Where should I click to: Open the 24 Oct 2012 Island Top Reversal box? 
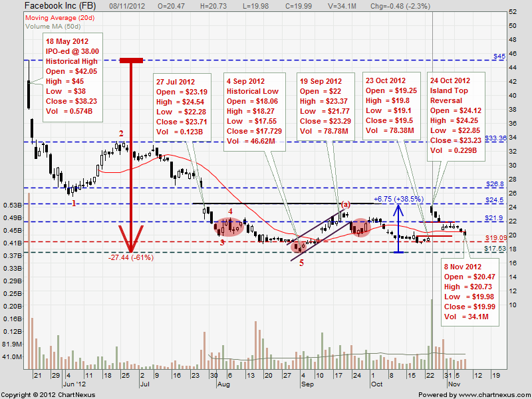[x=456, y=116]
